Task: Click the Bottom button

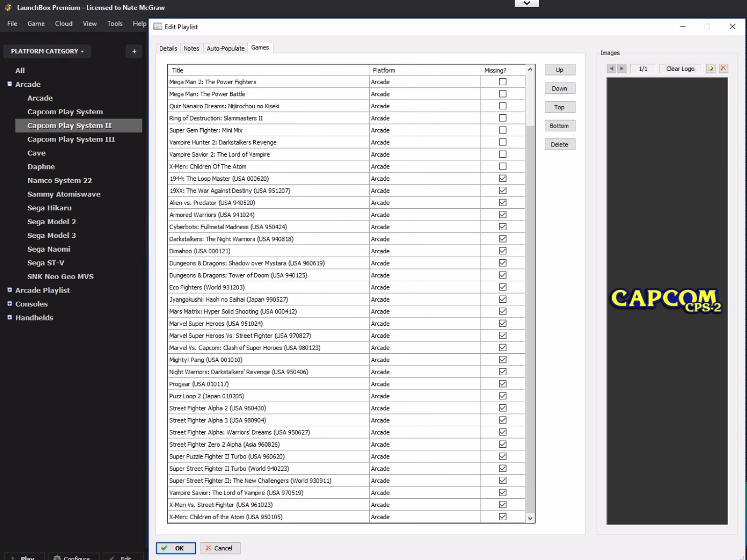Action: tap(560, 126)
